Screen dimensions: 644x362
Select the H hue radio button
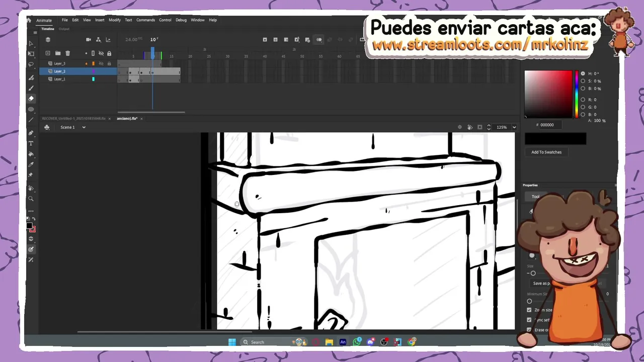tap(583, 73)
